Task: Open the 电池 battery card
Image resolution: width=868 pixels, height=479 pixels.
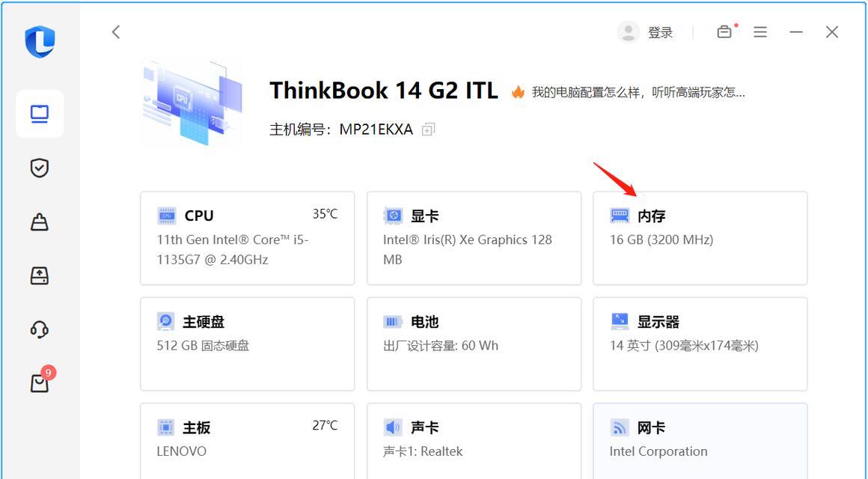Action: pyautogui.click(x=474, y=344)
